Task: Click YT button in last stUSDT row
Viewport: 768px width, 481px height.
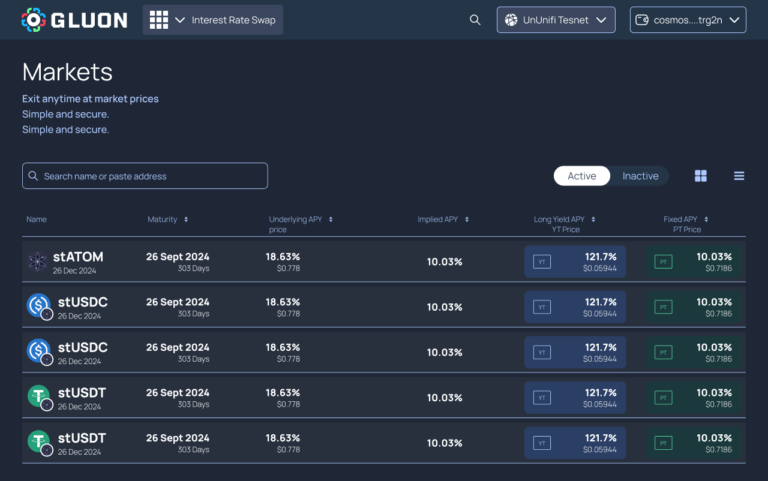Action: point(575,443)
